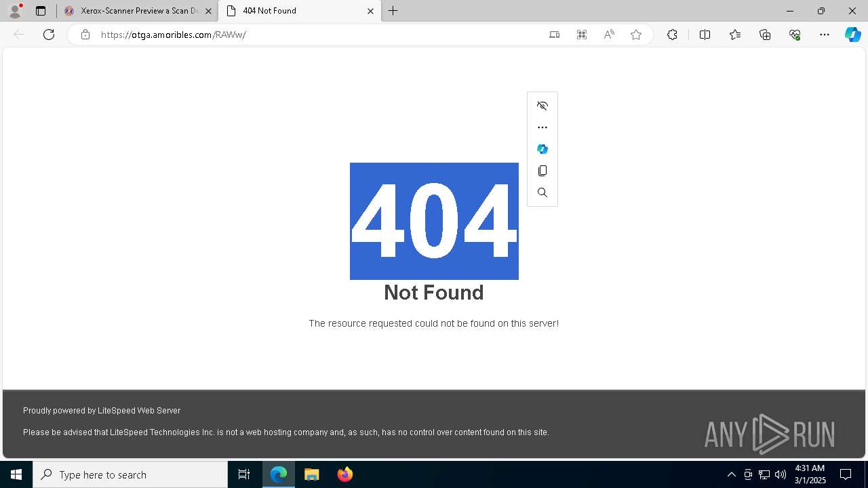Open the volume control
The width and height of the screenshot is (868, 488).
tap(781, 474)
